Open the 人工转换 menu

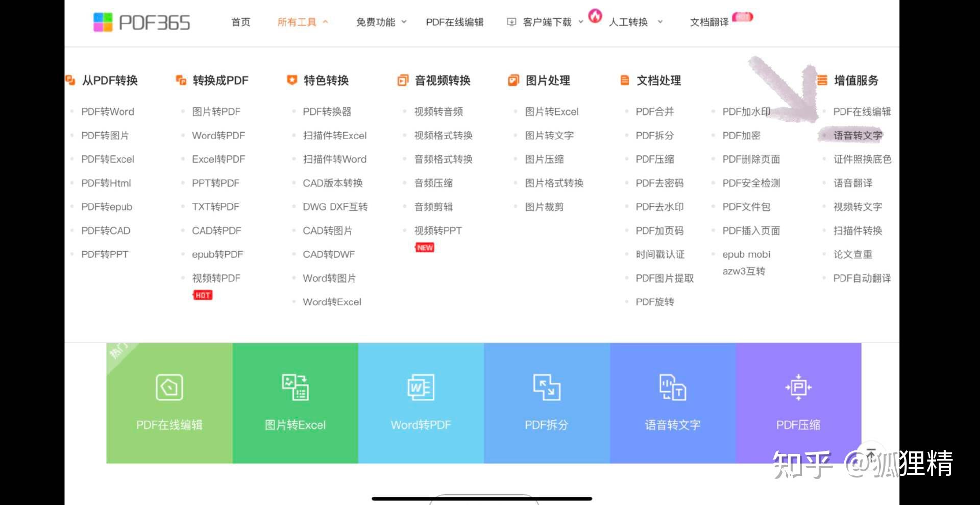[x=628, y=22]
